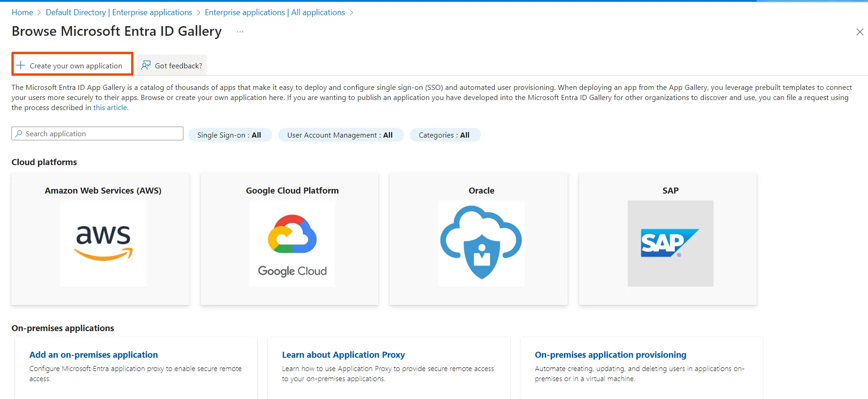
Task: Click the On-premises applications heading
Action: (63, 328)
